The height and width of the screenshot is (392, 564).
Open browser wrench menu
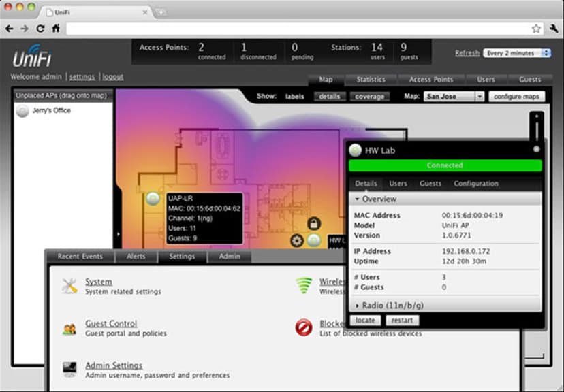click(554, 29)
